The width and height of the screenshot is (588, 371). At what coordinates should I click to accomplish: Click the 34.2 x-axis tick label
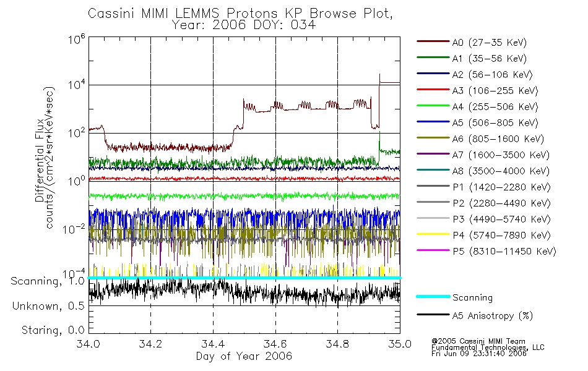click(x=151, y=344)
